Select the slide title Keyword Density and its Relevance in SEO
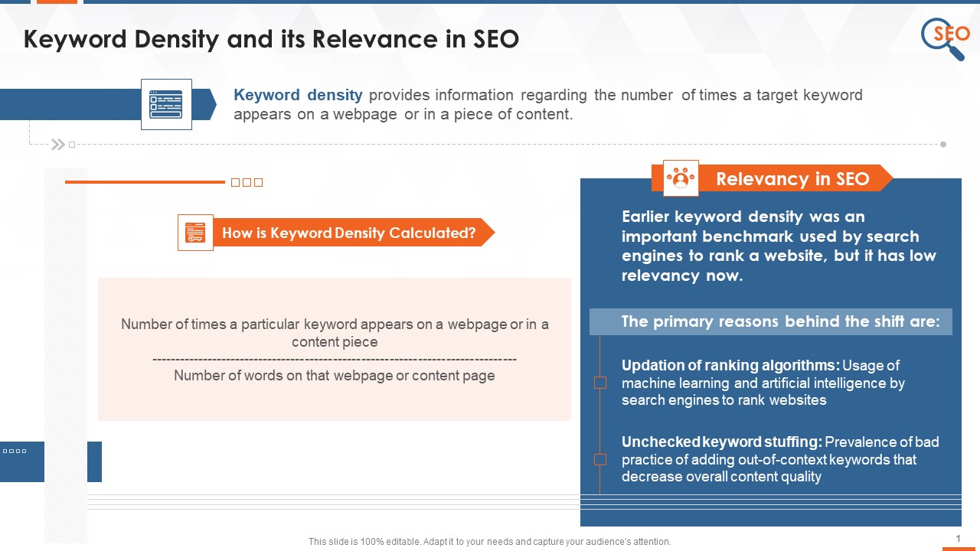The width and height of the screenshot is (980, 551). [271, 40]
